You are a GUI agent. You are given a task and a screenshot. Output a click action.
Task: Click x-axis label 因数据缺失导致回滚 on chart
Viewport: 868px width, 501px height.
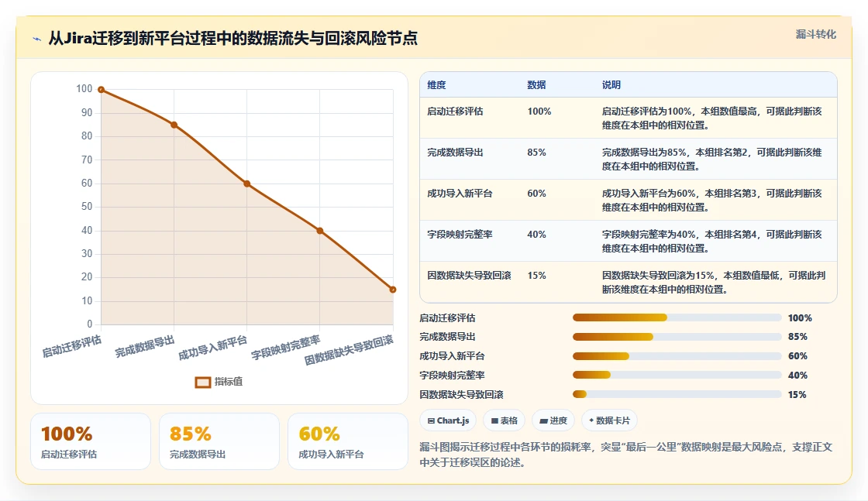pyautogui.click(x=349, y=350)
